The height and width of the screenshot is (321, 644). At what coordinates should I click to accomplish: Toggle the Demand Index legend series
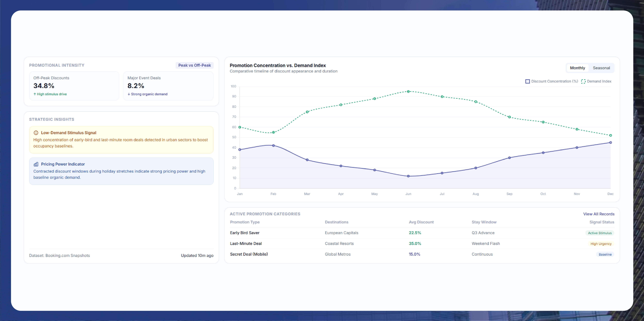click(596, 81)
